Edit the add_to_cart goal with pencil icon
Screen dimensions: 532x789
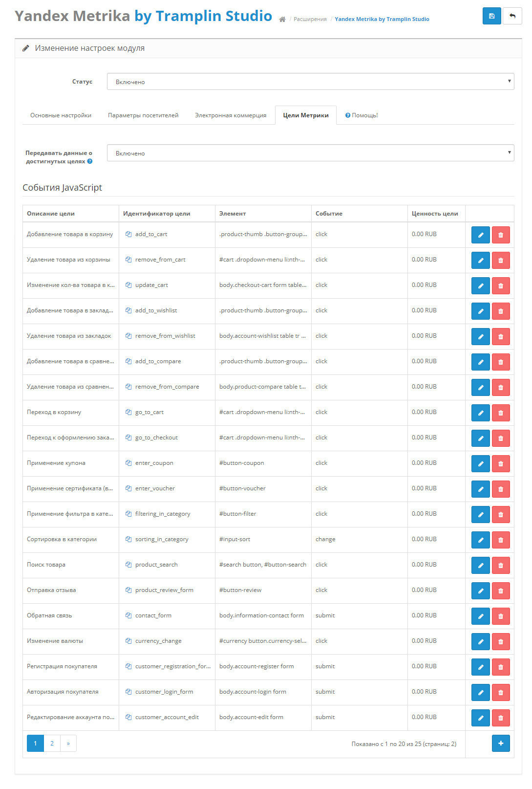pyautogui.click(x=480, y=235)
